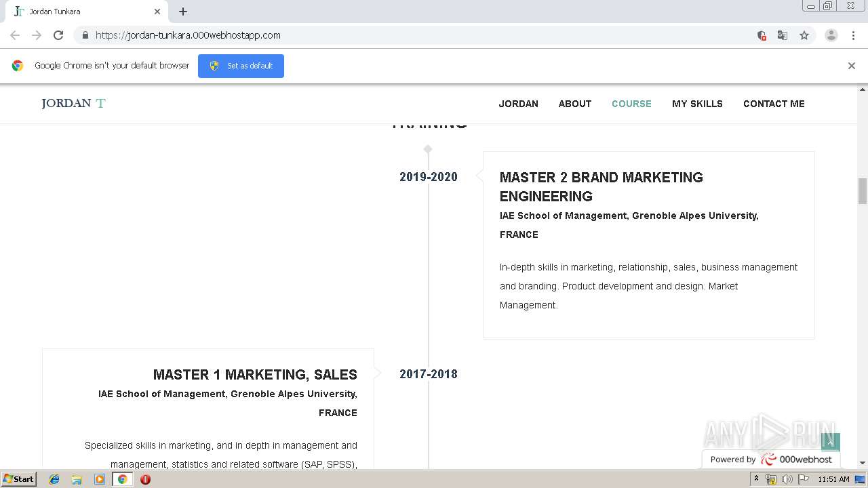Image resolution: width=868 pixels, height=488 pixels.
Task: Click the Powered by 000webhost badge
Action: (771, 459)
